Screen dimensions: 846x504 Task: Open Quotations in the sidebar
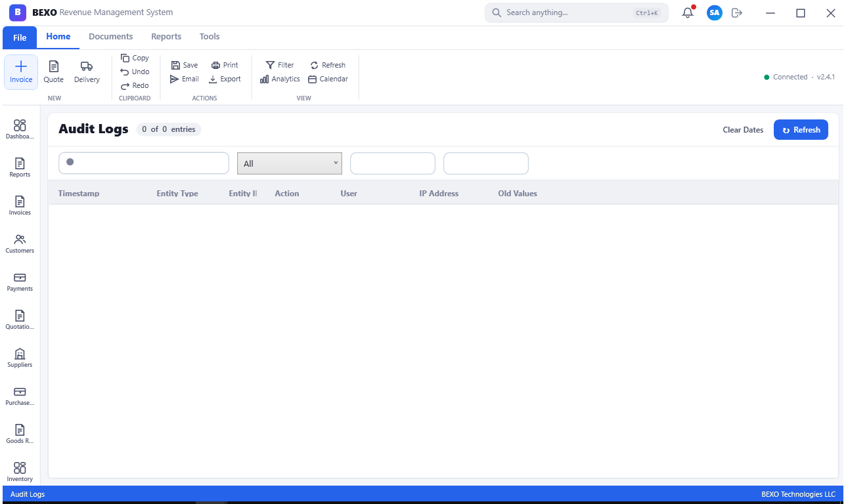[20, 320]
